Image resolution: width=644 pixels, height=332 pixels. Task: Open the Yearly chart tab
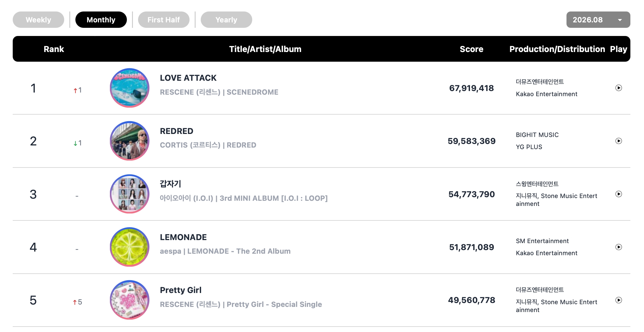tap(226, 20)
